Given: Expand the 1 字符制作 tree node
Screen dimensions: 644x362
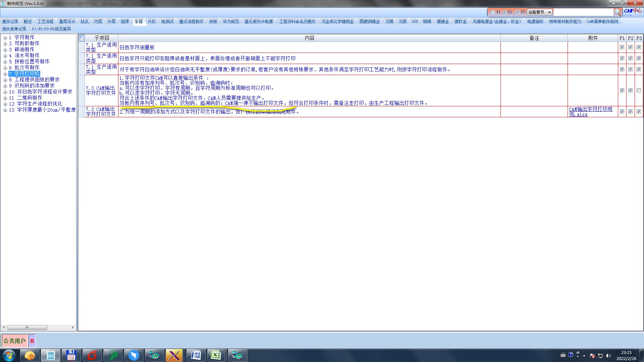Looking at the screenshot, I should tap(5, 38).
